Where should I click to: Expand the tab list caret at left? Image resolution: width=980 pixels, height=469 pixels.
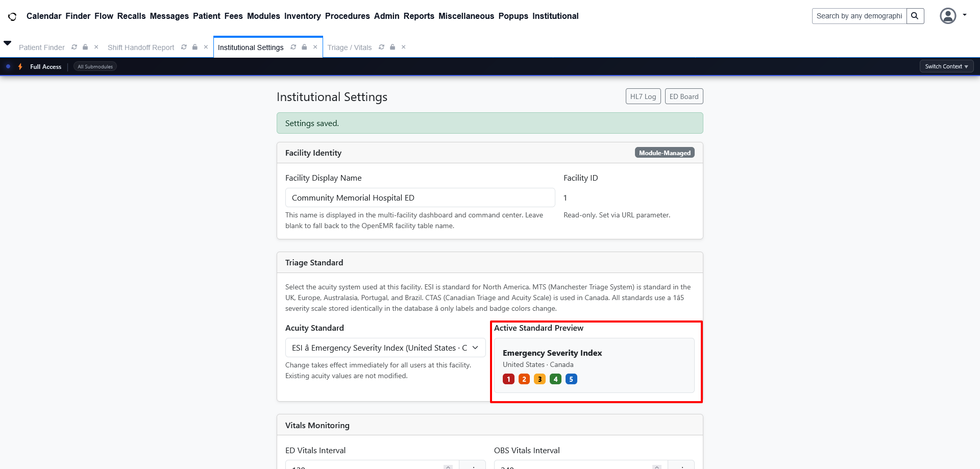tap(8, 43)
